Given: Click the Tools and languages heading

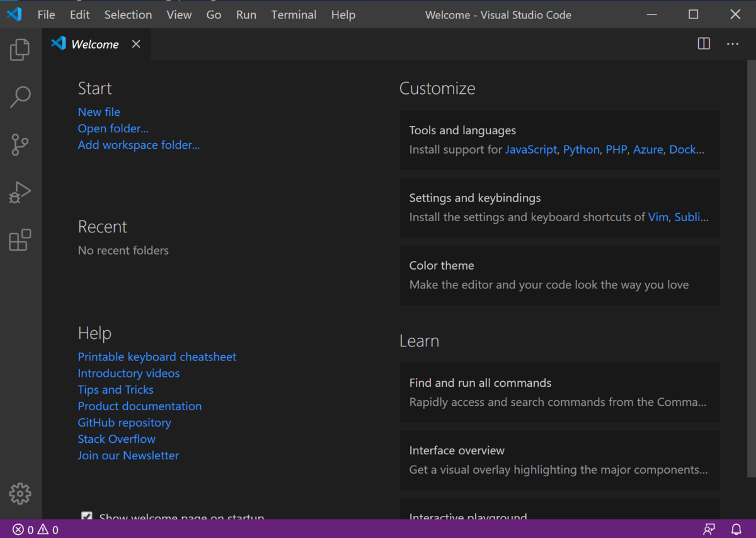Looking at the screenshot, I should [462, 130].
